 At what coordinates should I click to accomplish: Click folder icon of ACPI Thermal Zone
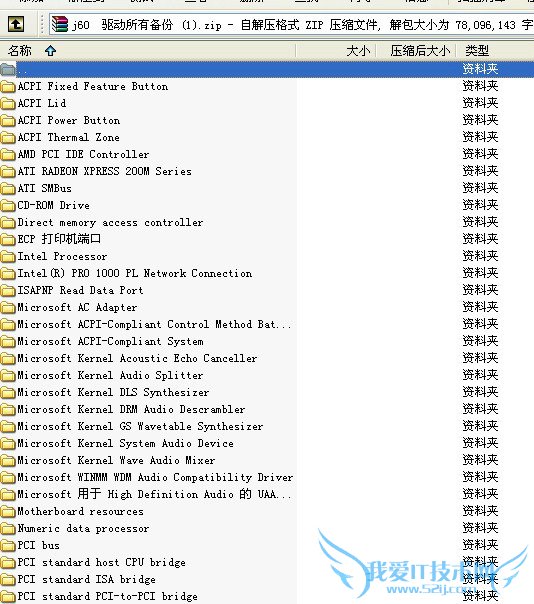[8, 137]
